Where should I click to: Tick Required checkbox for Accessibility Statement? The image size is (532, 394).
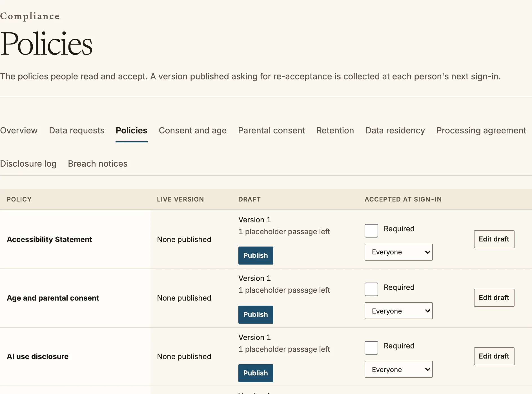[x=371, y=231]
